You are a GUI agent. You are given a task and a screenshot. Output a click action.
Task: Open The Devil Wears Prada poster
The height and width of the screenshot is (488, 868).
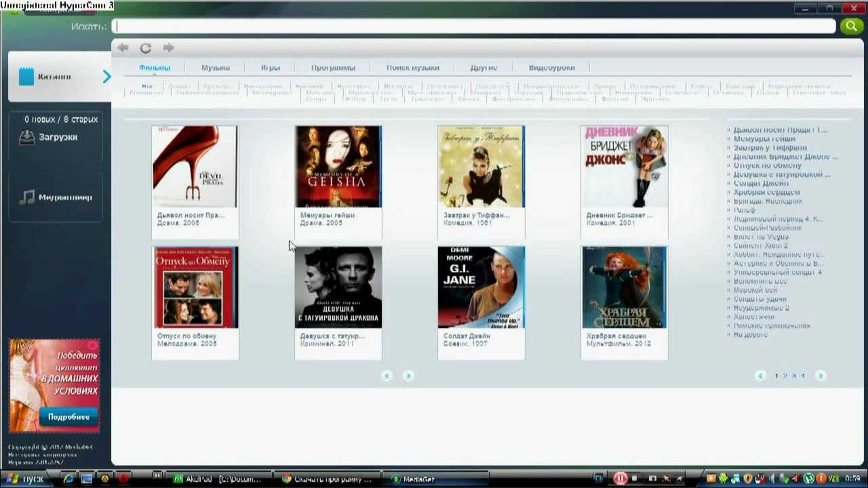195,167
